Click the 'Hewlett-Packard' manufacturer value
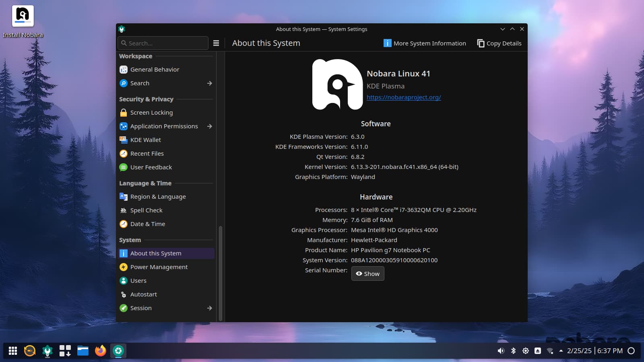The width and height of the screenshot is (644, 362). point(374,240)
